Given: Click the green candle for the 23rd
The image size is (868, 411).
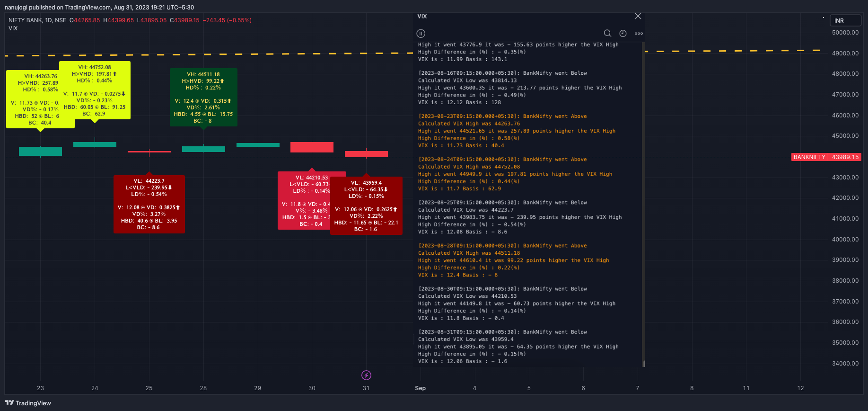Looking at the screenshot, I should point(40,151).
